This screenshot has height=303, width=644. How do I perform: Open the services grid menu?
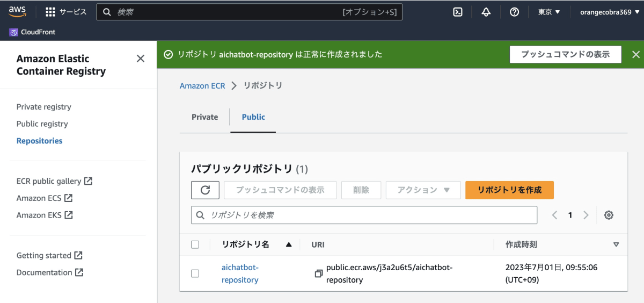50,12
